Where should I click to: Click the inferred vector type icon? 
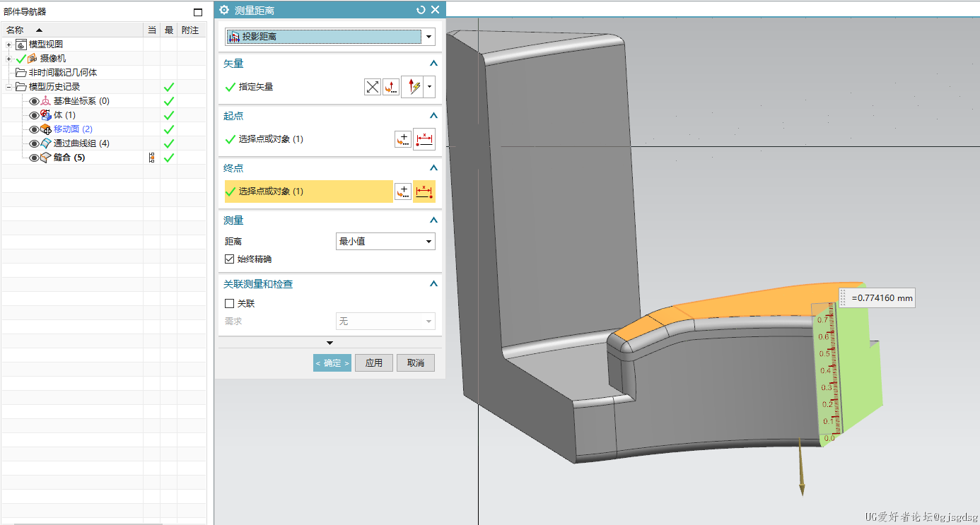click(412, 87)
